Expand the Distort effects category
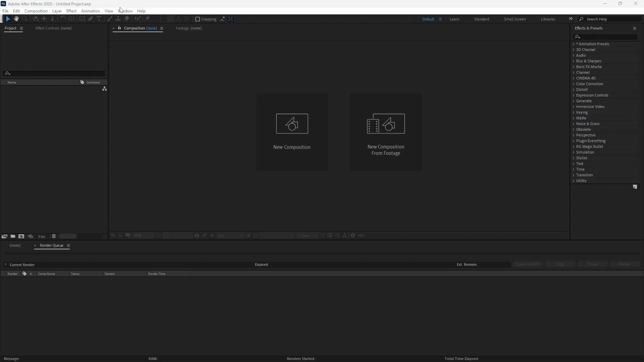This screenshot has height=362, width=644. [574, 89]
